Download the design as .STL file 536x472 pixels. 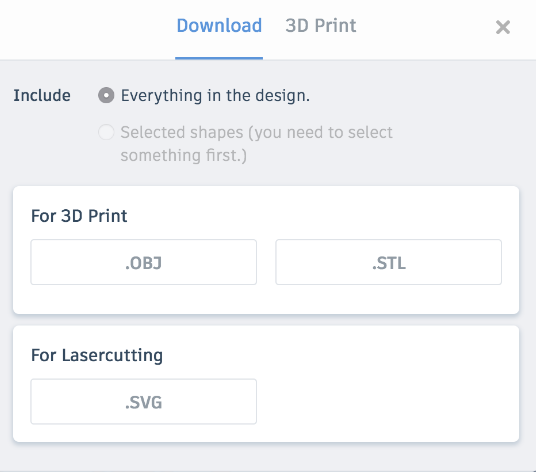389,262
